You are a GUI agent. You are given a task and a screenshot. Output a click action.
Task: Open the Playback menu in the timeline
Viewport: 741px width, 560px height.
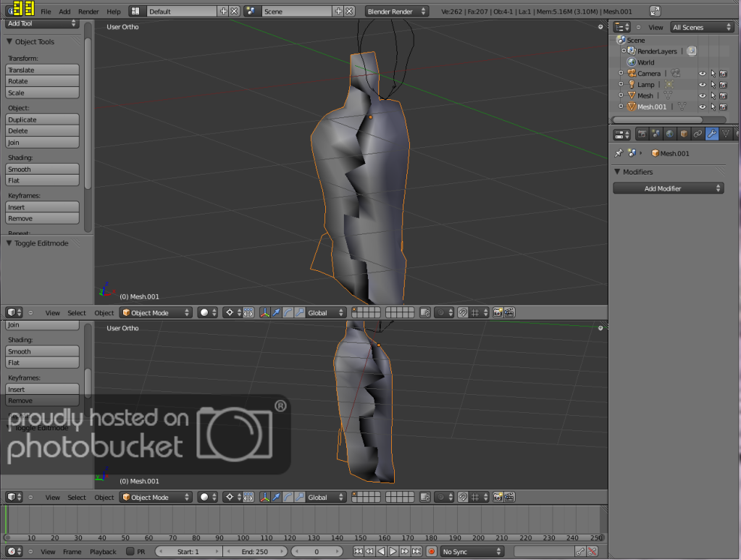point(103,551)
